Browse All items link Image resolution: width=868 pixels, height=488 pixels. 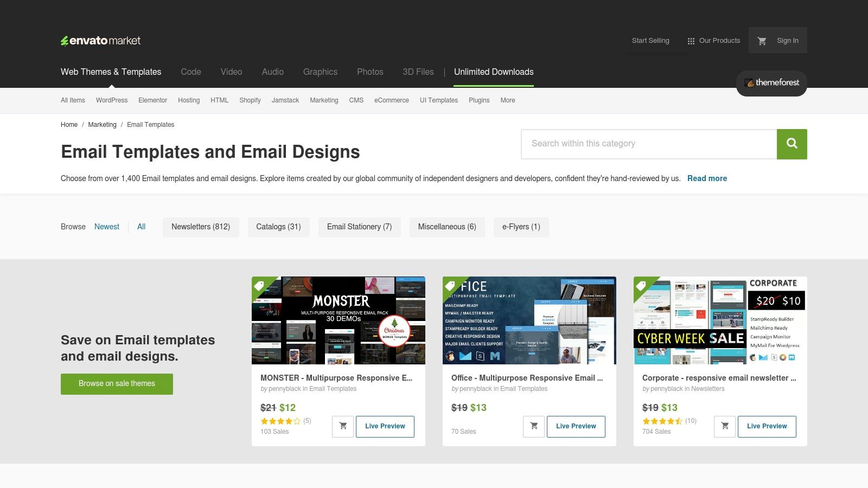coord(141,227)
